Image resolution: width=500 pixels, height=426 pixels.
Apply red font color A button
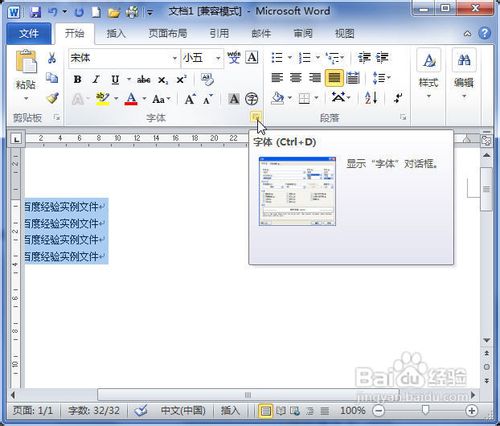click(131, 99)
